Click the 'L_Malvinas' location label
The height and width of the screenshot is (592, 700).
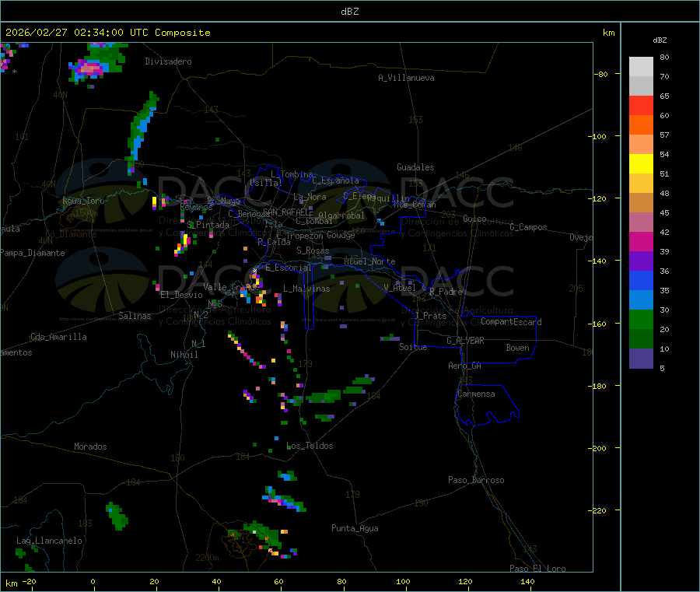(x=306, y=289)
